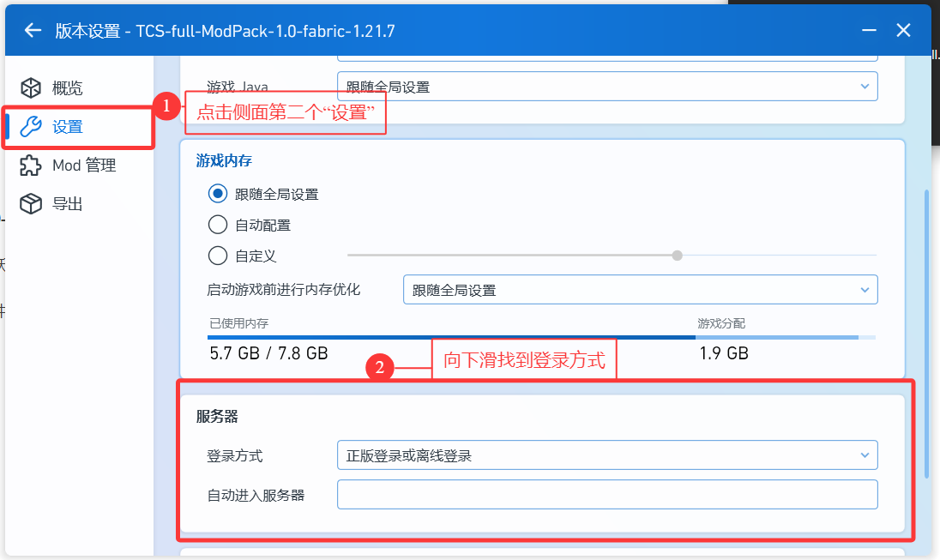Click the 服务器 section heading

[217, 416]
